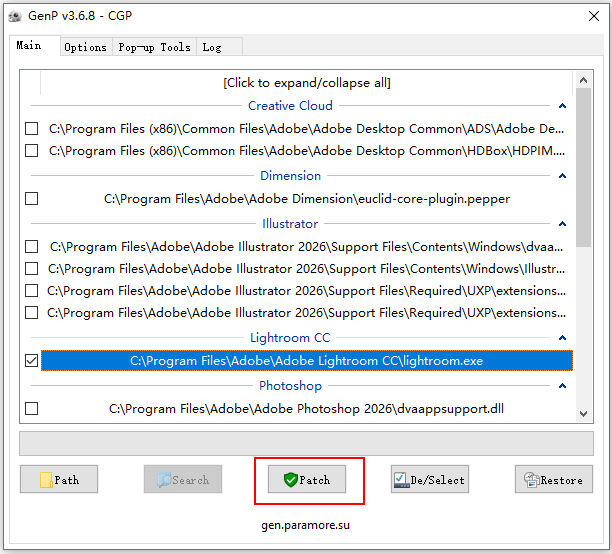Select the Illustrator group title
This screenshot has height=554, width=612.
tap(290, 224)
